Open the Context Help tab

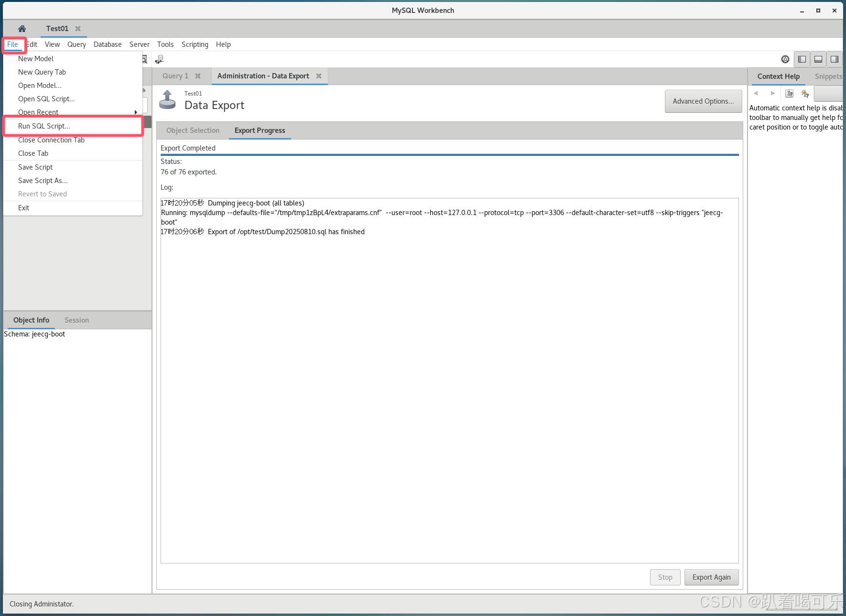coord(779,76)
